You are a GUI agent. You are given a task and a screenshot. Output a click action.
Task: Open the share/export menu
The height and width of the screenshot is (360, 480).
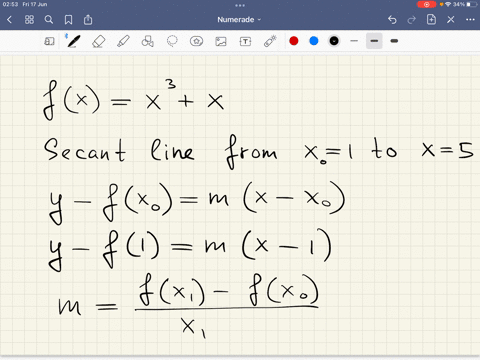pyautogui.click(x=88, y=20)
